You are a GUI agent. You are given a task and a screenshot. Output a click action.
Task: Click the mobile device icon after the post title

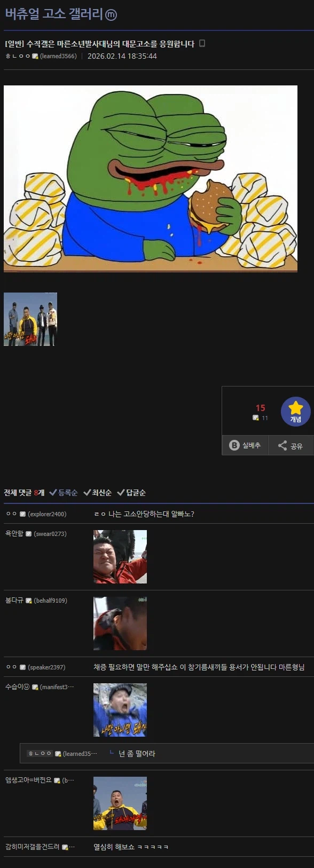click(x=202, y=43)
